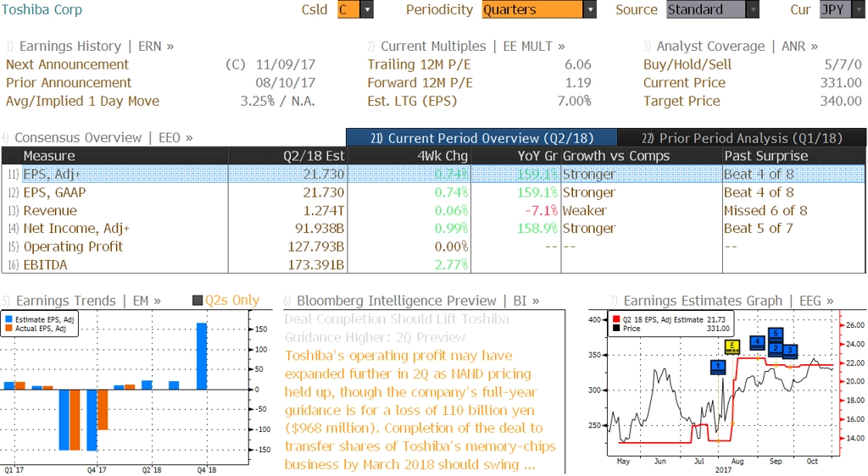Click the Revenue YoY growth -7.1% cell

[542, 211]
